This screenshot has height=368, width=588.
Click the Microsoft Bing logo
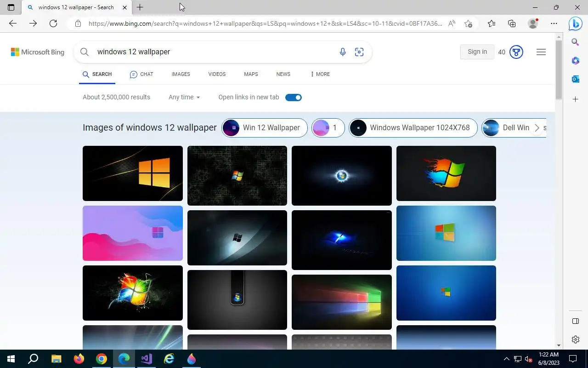tap(38, 52)
